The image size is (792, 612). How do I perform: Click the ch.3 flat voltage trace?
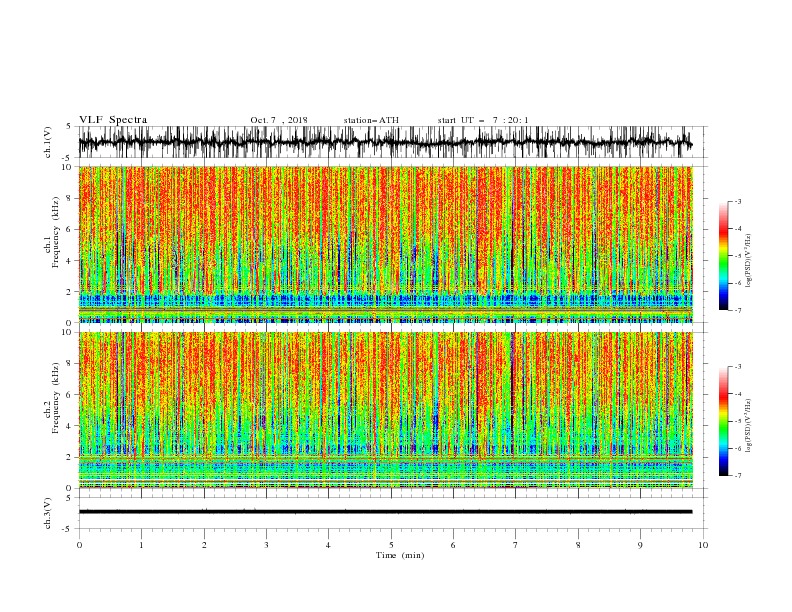[x=385, y=512]
